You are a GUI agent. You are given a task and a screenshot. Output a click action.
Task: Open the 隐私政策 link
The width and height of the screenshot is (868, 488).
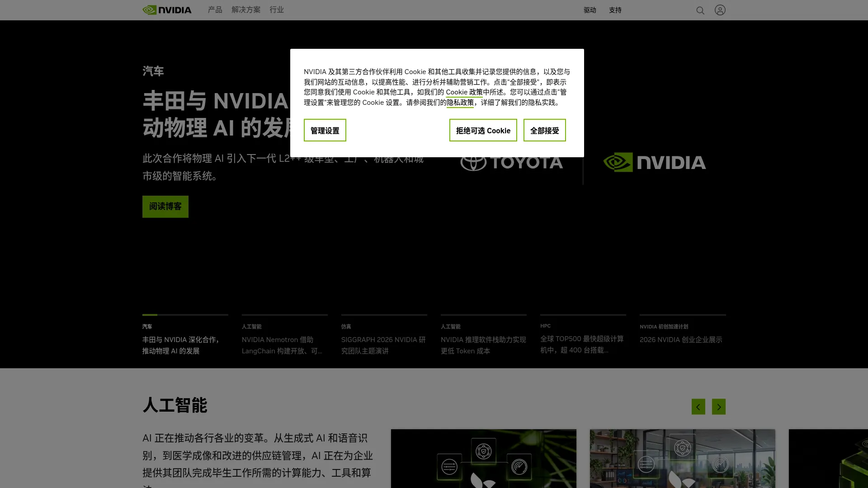pos(460,103)
